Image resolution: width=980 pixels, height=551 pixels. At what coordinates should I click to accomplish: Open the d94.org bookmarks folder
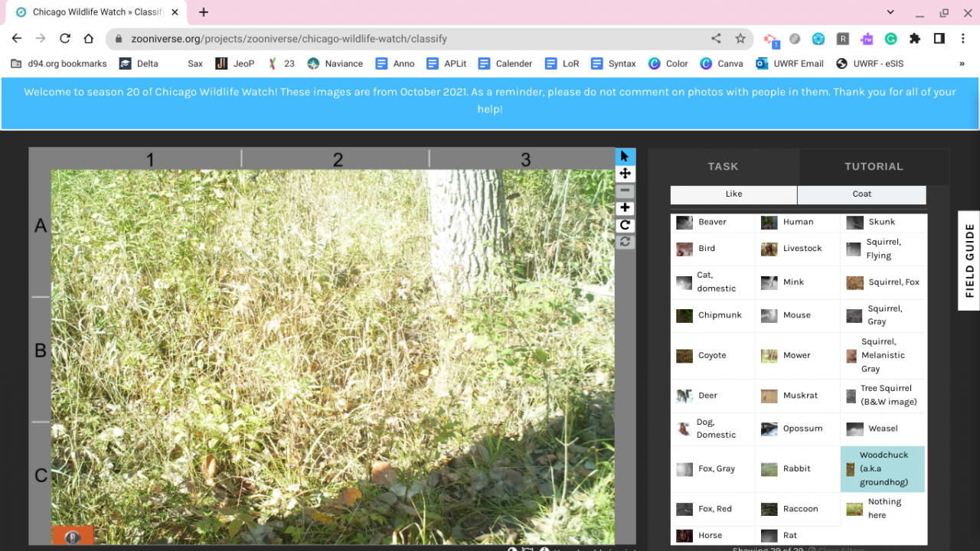[x=59, y=64]
